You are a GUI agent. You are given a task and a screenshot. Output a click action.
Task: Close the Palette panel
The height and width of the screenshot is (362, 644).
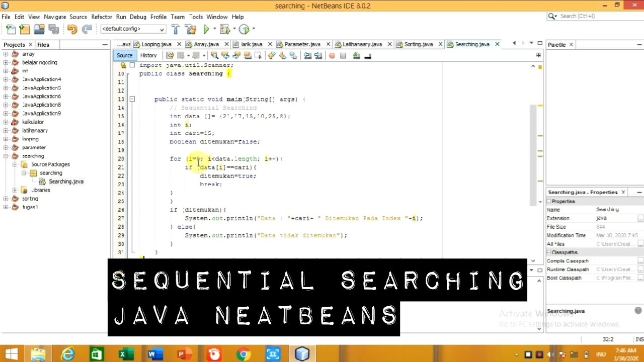point(571,45)
